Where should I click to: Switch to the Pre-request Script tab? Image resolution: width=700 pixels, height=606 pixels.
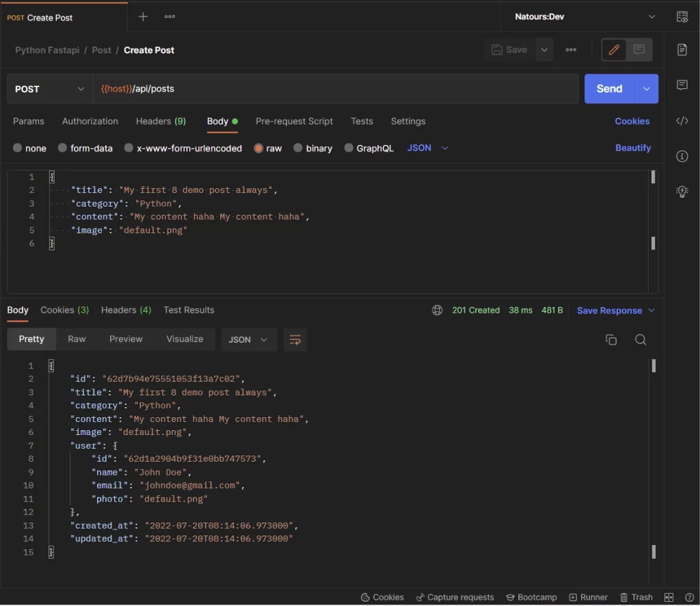coord(294,121)
